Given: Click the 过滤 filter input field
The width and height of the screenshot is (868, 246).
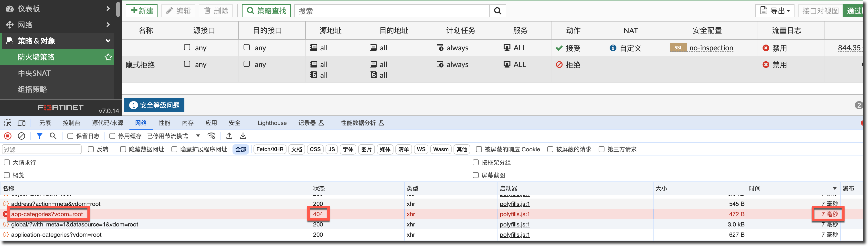Looking at the screenshot, I should [42, 149].
